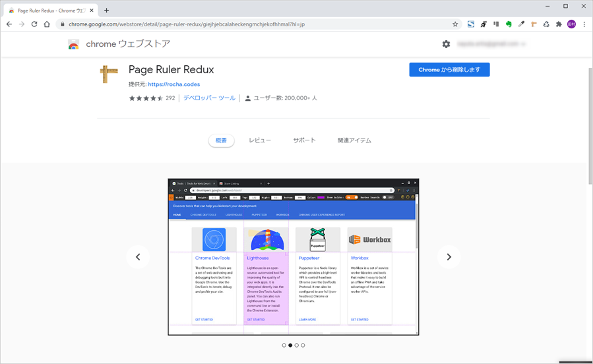Viewport: 593px width, 364px height.
Task: Open the gray column layout extension
Action: [x=496, y=24]
